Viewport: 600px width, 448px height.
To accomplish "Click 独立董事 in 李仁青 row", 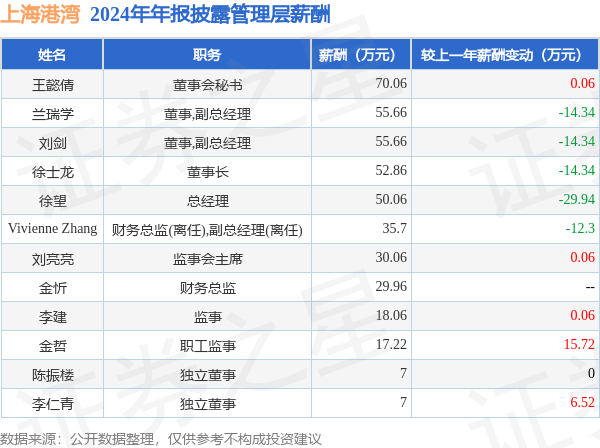I will click(x=207, y=404).
